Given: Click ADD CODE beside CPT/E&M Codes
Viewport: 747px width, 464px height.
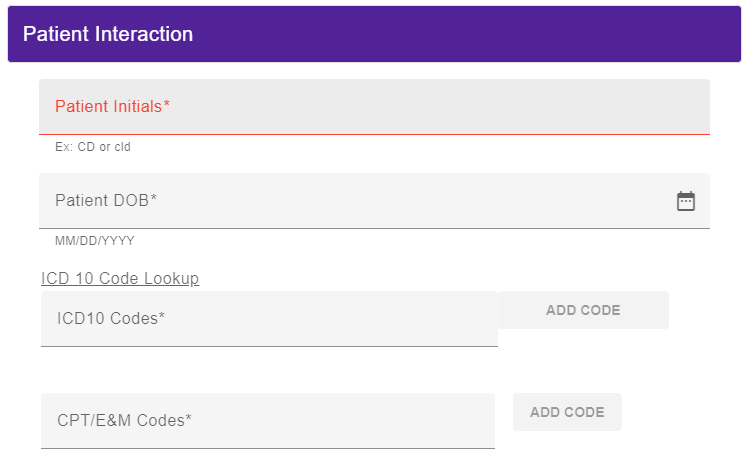Looking at the screenshot, I should coord(567,412).
